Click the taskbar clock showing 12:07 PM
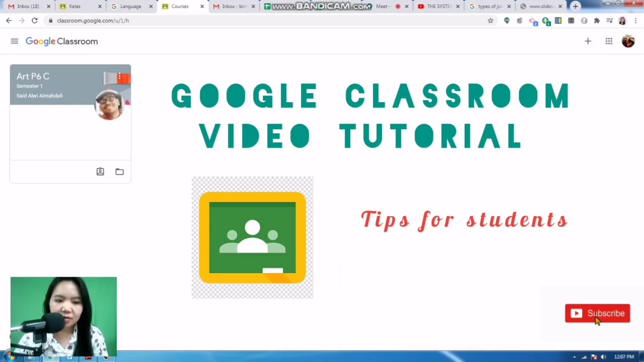Image resolution: width=644 pixels, height=362 pixels. (x=624, y=356)
